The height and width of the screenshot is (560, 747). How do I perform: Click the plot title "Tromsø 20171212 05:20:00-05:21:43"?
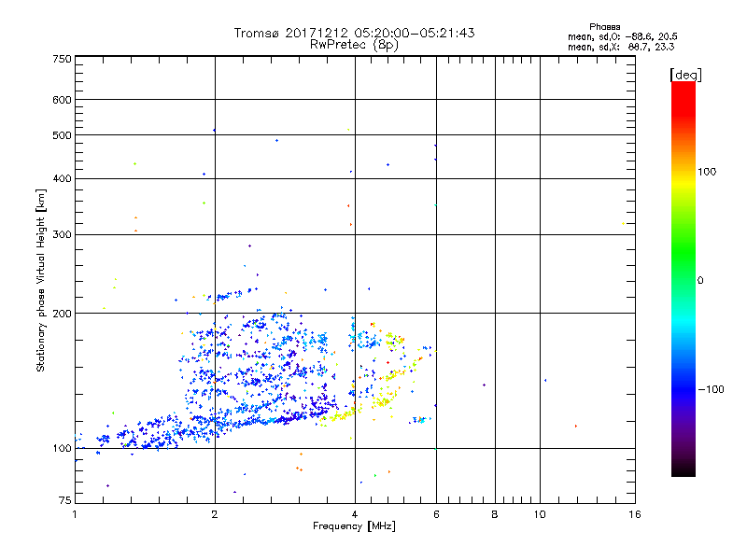pos(354,33)
